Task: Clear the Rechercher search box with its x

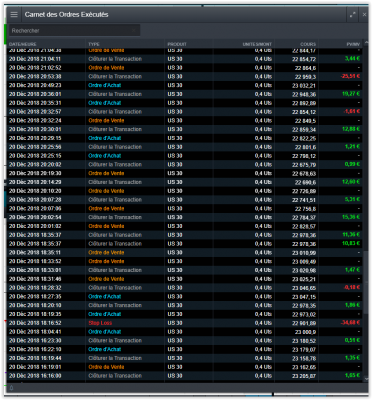Action: [133, 30]
